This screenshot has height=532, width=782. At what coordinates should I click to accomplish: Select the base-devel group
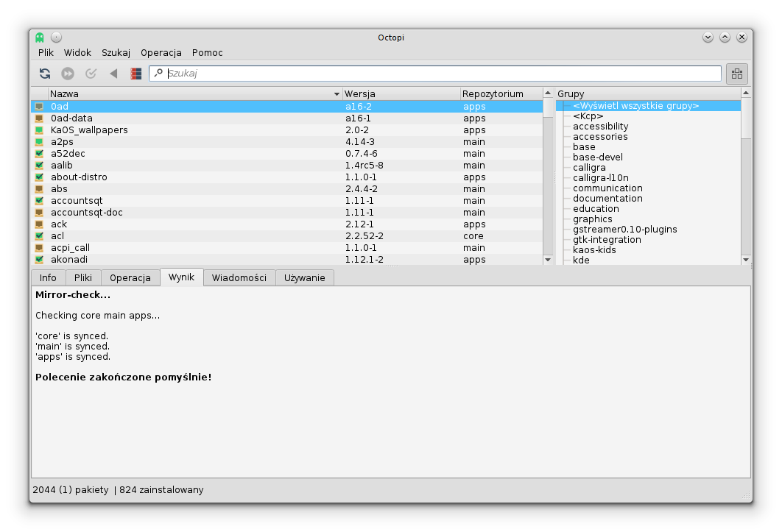tap(597, 157)
